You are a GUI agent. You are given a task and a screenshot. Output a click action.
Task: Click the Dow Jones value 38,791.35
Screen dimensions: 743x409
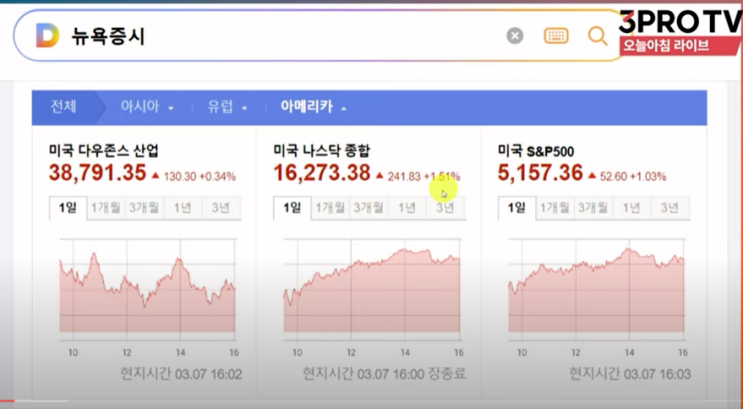click(x=98, y=173)
